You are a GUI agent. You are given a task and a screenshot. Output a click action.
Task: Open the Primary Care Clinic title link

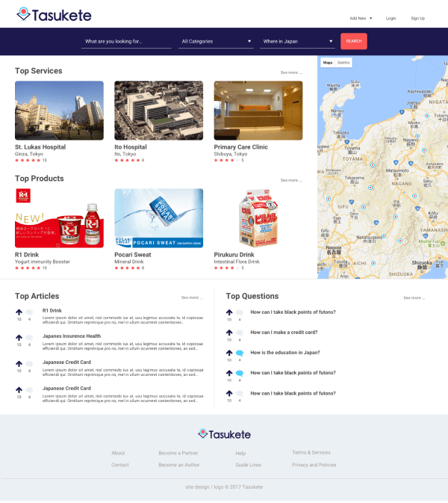[x=240, y=147]
